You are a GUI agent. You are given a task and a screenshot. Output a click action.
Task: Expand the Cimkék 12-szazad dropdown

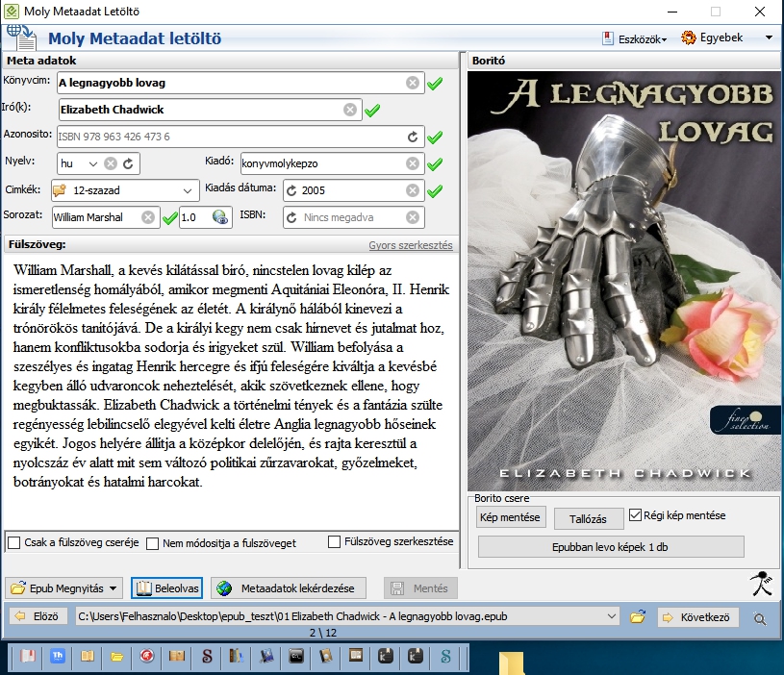pos(188,190)
